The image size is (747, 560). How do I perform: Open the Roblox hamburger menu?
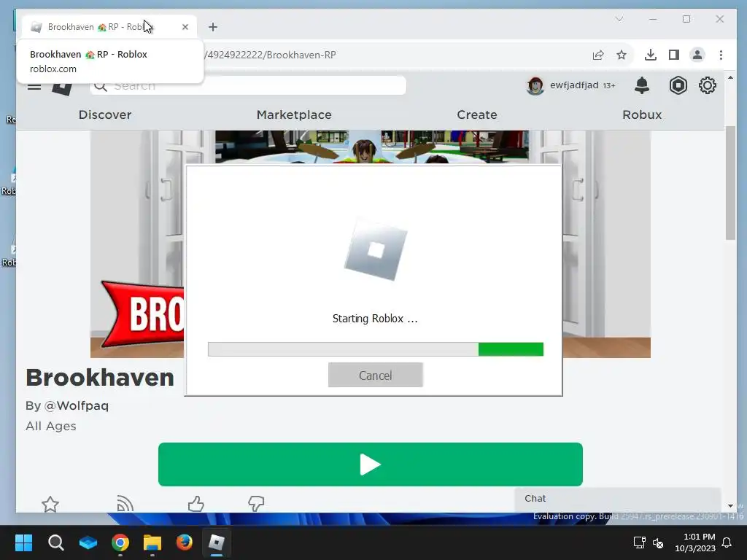(34, 86)
